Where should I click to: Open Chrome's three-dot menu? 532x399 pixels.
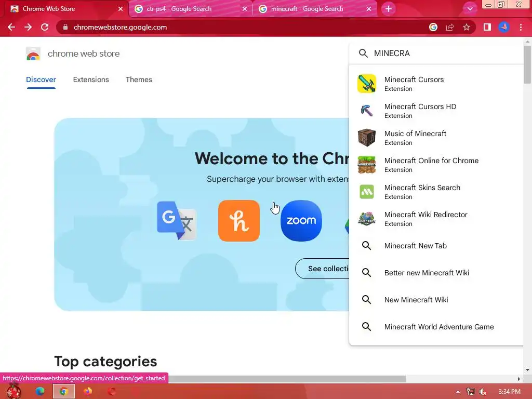(x=521, y=27)
